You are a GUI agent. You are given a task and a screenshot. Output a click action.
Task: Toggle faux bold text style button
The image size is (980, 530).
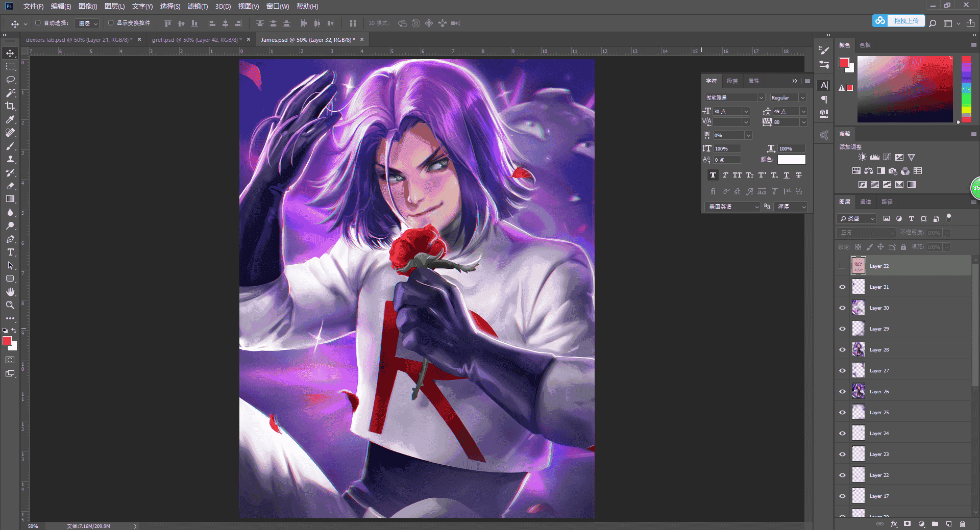(x=713, y=175)
